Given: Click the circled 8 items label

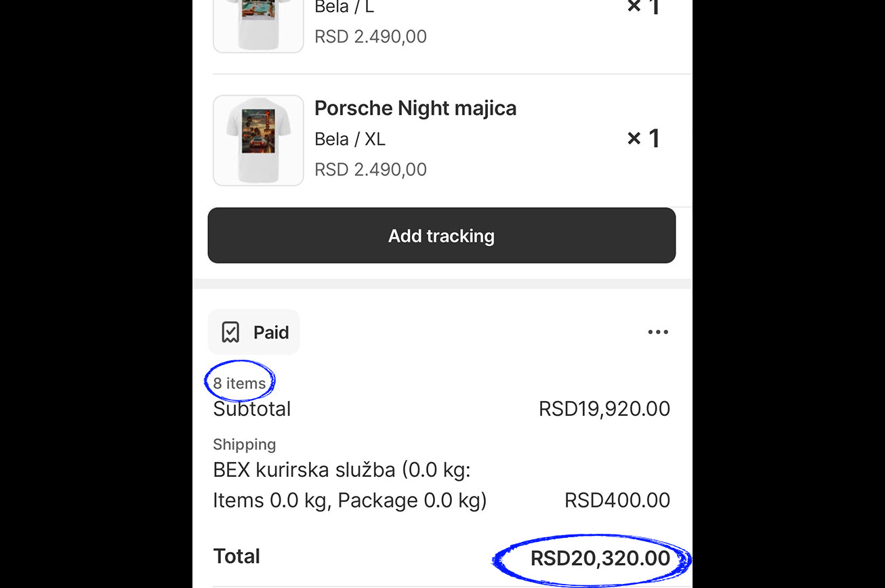Looking at the screenshot, I should tap(239, 383).
